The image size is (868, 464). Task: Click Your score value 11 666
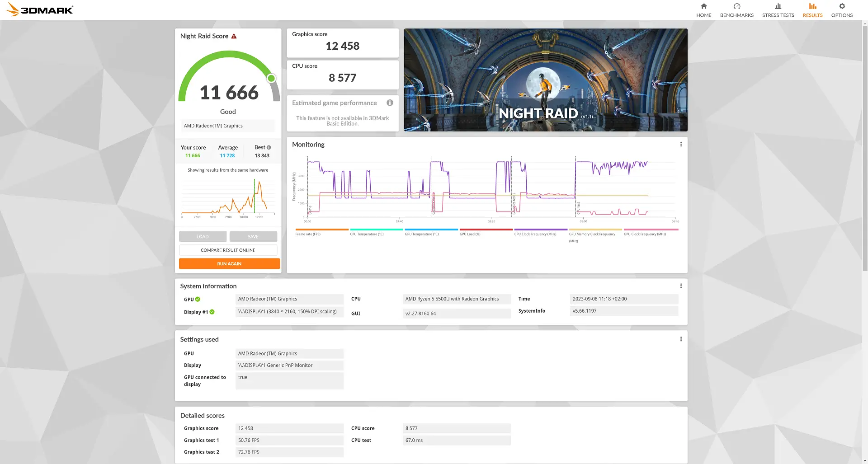pos(193,155)
